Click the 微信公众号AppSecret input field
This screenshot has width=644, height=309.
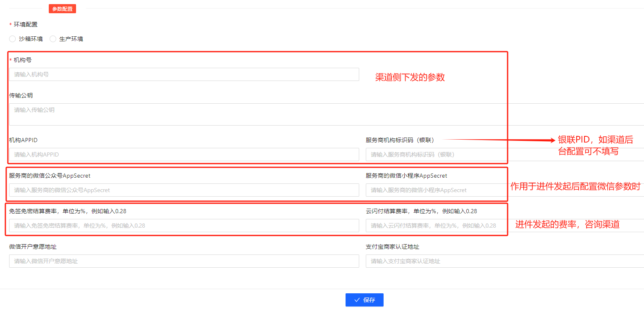coord(184,190)
